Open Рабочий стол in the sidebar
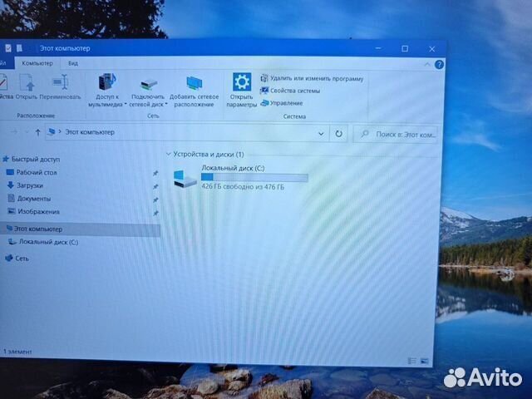This screenshot has width=532, height=399. (32, 172)
